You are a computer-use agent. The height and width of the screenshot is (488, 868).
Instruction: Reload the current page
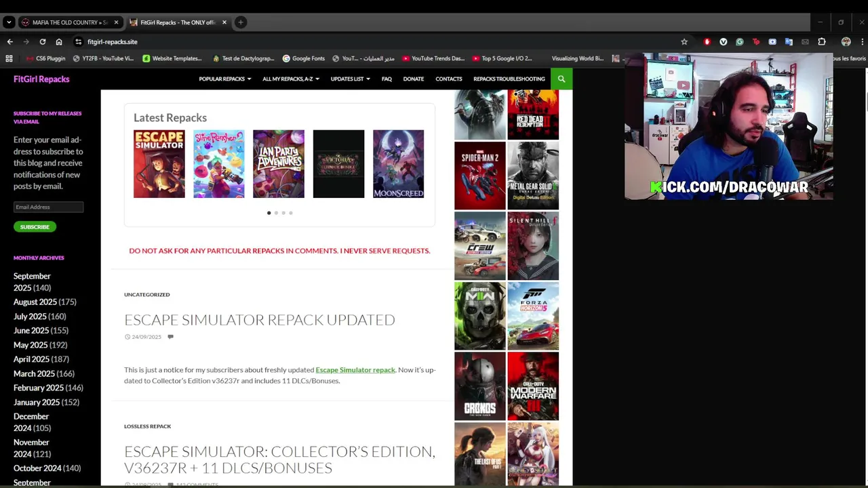point(43,41)
